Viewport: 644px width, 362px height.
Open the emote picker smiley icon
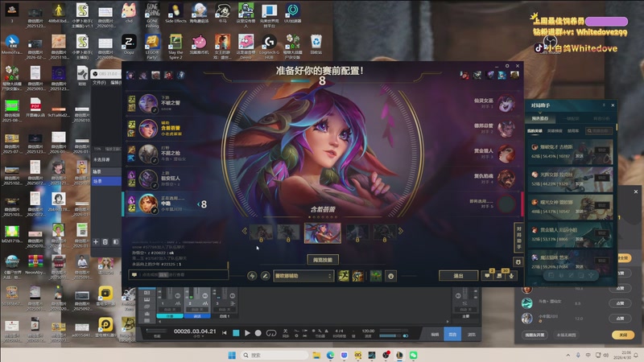tap(391, 276)
